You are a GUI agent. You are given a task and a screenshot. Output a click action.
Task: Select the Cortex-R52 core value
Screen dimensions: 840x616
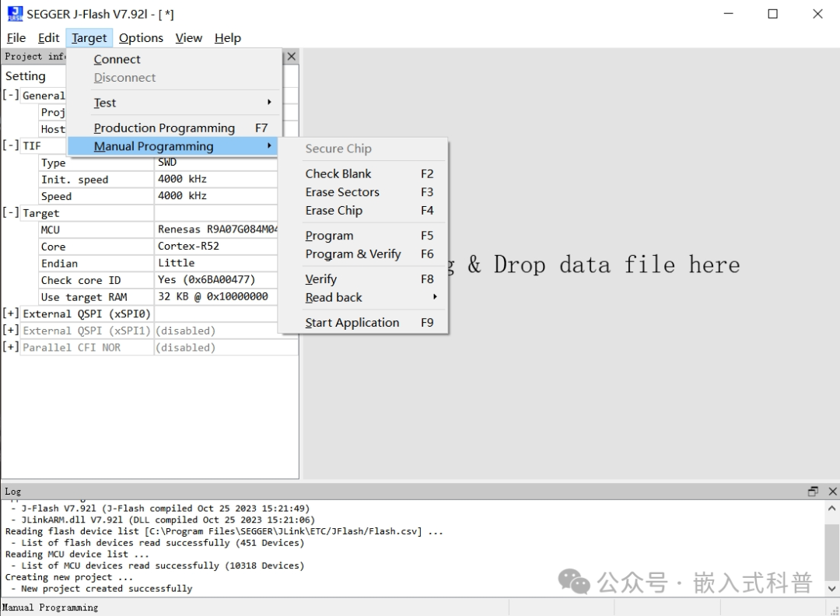click(x=216, y=247)
